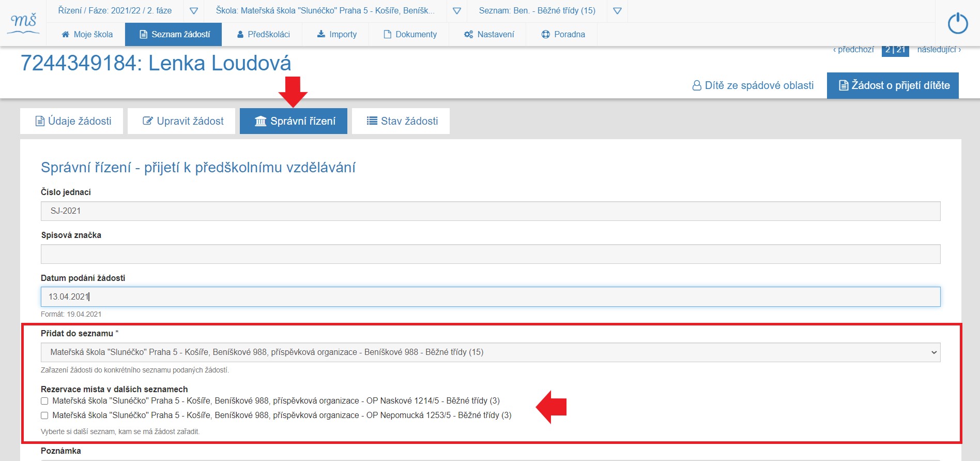Expand the Škola selector dropdown arrow
Viewport: 980px width, 461px height.
[x=457, y=11]
